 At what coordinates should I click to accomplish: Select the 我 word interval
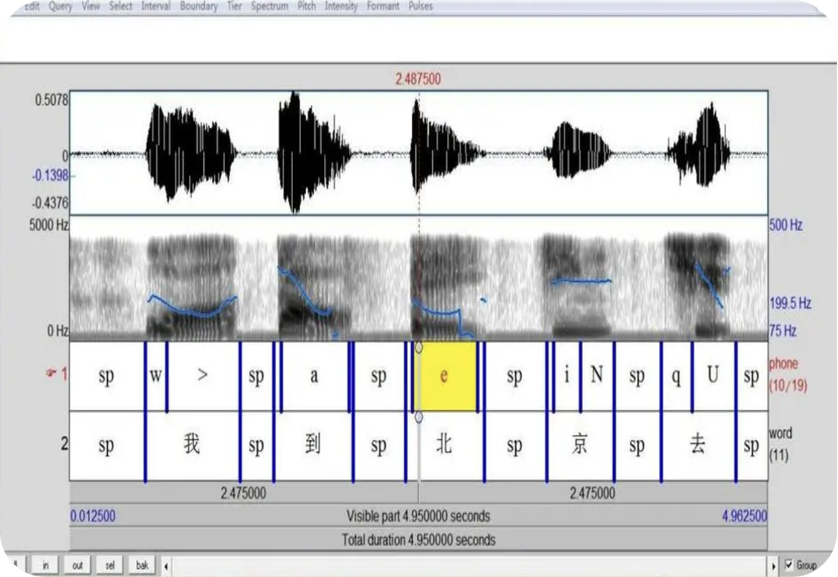coord(192,445)
